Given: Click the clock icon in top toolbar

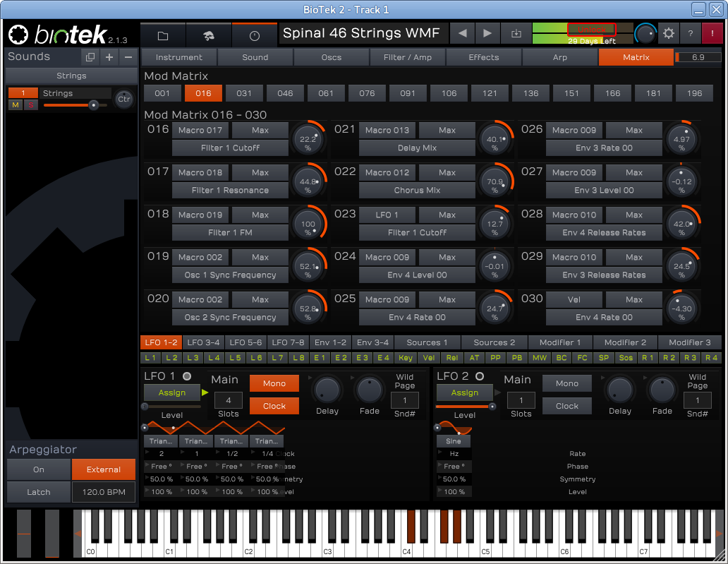Looking at the screenshot, I should 255,35.
